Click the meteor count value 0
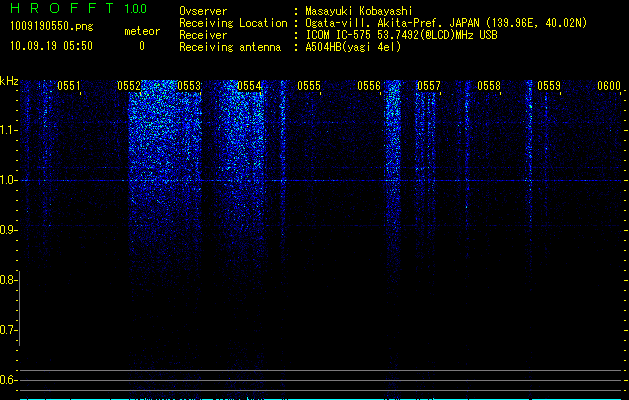This screenshot has height=400, width=629. pyautogui.click(x=142, y=46)
